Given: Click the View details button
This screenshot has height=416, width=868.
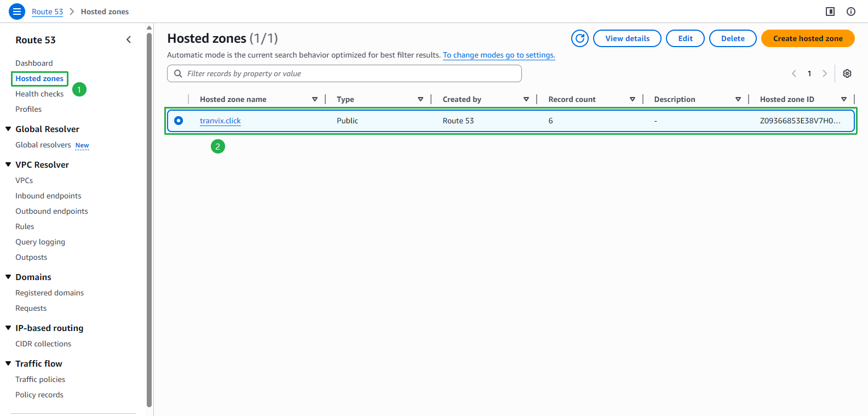Looking at the screenshot, I should pos(627,38).
